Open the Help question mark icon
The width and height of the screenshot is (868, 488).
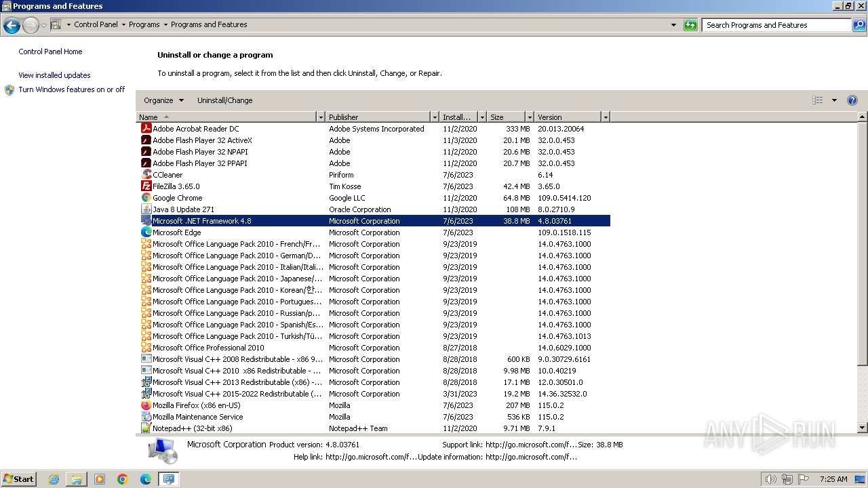(852, 100)
